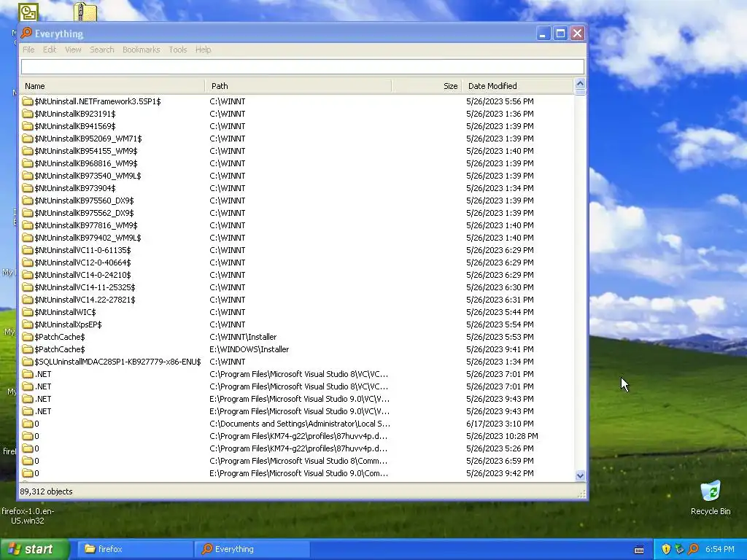Click the keyboard icon on the taskbar

click(639, 550)
